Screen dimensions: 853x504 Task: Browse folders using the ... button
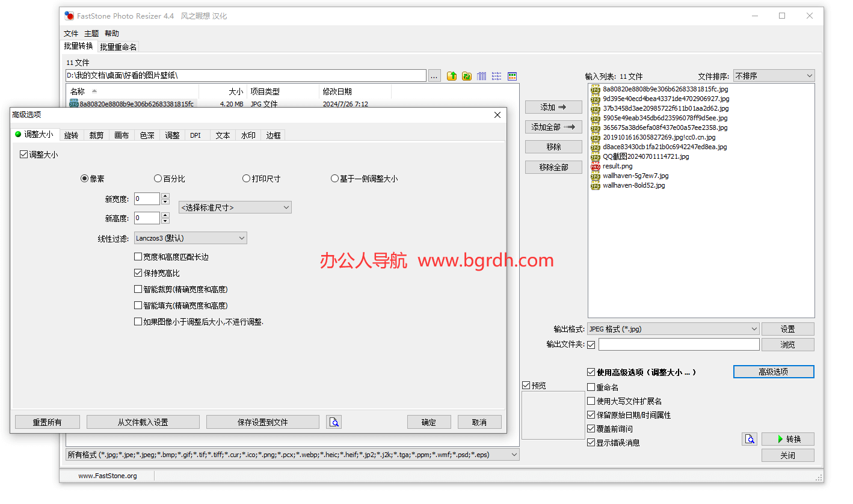point(434,76)
